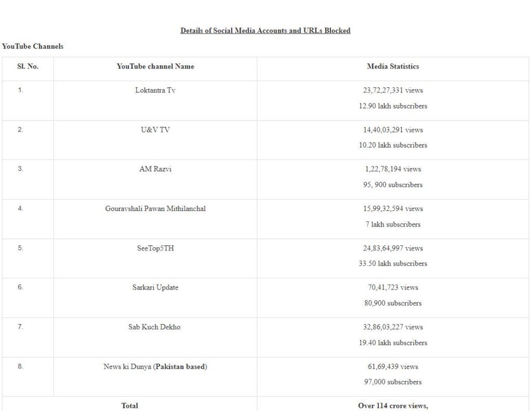Click the 'Over 114 crore views' total
The height and width of the screenshot is (411, 532).
pos(393,406)
